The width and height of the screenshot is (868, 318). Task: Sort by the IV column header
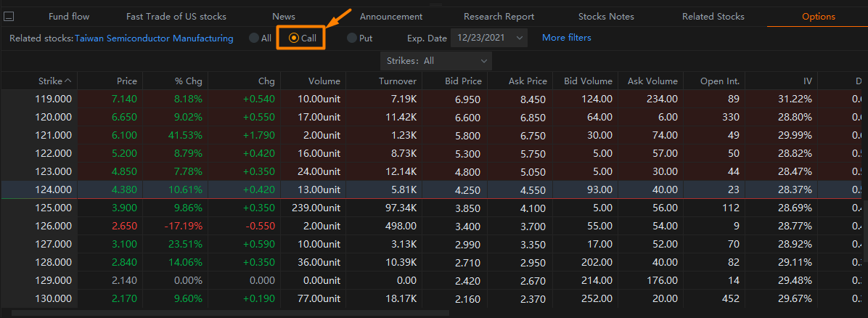[x=808, y=81]
